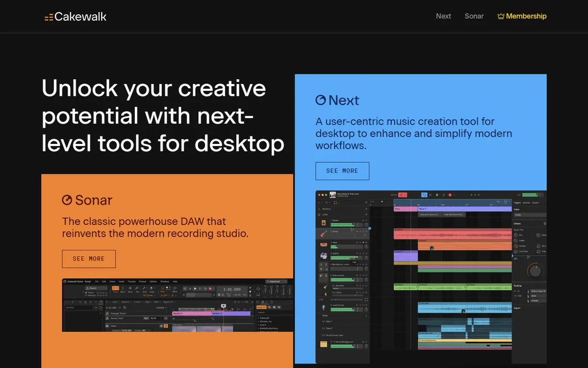Open the Advanced workspace dropdown in Sonar
This screenshot has width=588, height=368.
point(276,281)
